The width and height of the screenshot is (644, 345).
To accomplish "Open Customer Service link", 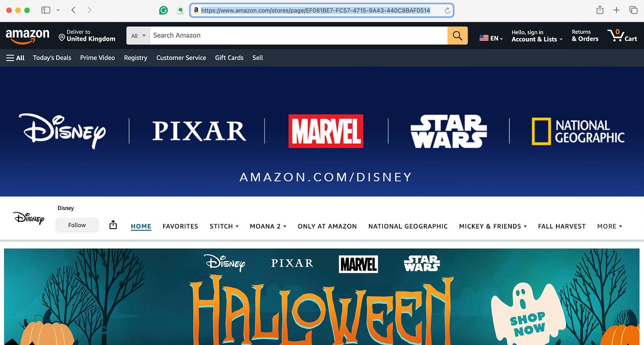I will pos(181,58).
